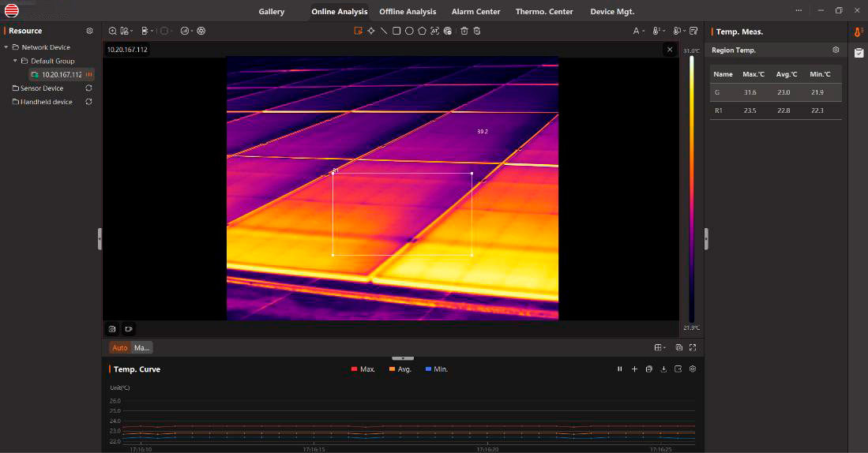Delete the selected measurement rule
Screen dimensions: 868x453
[x=464, y=31]
